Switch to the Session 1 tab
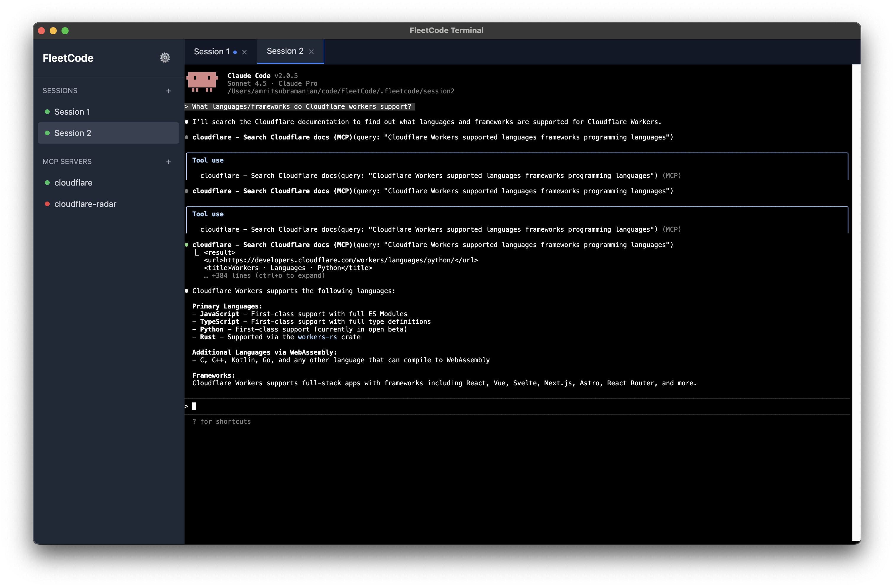The image size is (894, 588). [211, 52]
